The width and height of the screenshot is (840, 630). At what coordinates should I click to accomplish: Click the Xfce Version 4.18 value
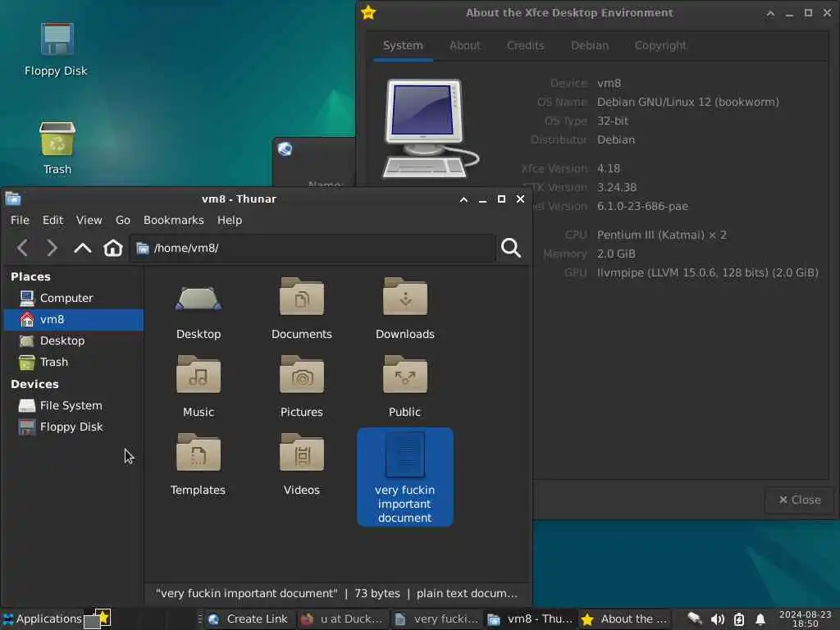point(609,169)
